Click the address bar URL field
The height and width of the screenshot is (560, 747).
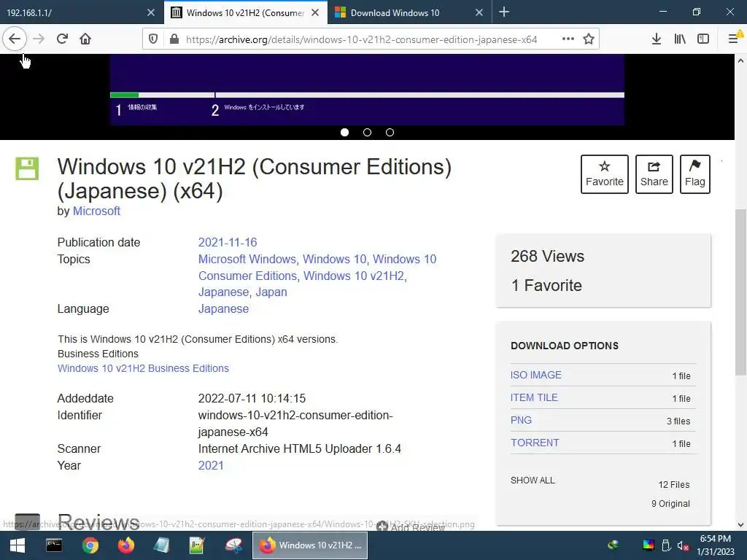click(x=361, y=39)
